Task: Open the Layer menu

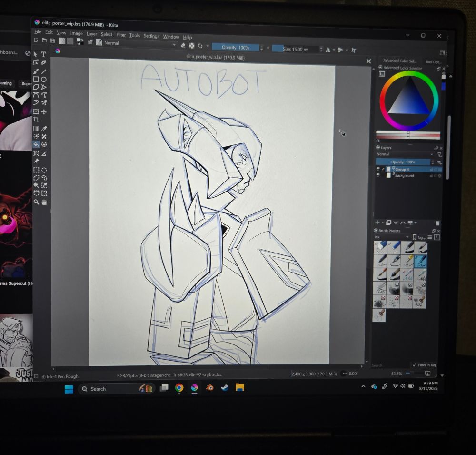Action: coord(92,34)
